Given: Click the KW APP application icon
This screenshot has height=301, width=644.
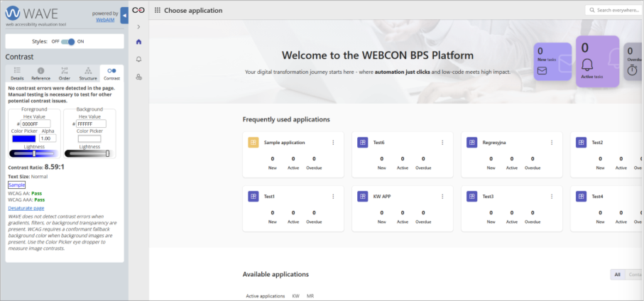Looking at the screenshot, I should point(363,196).
